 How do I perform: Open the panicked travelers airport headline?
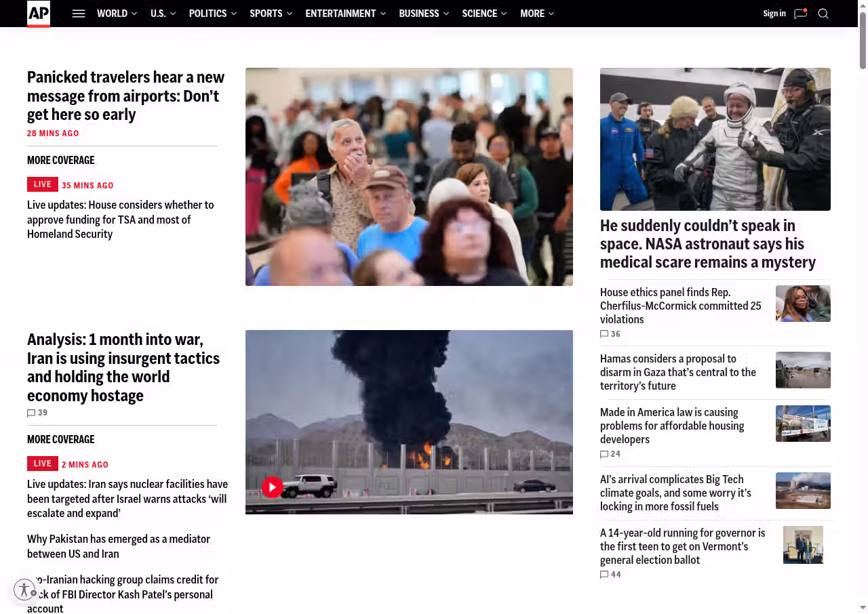coord(125,96)
